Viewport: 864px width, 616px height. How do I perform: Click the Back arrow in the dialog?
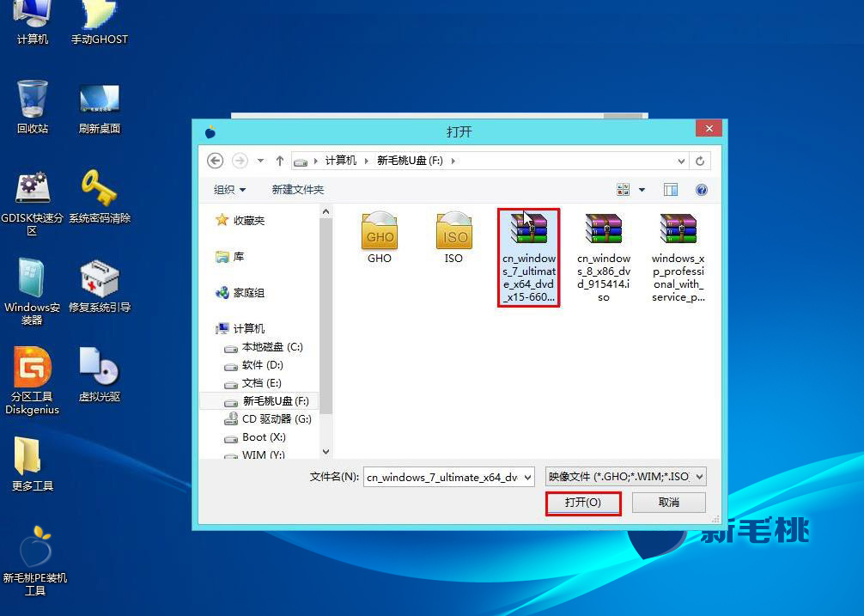(x=215, y=161)
